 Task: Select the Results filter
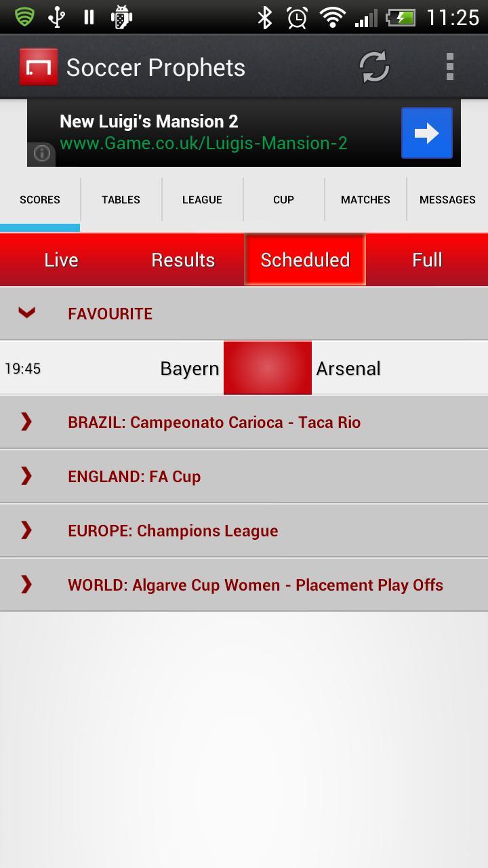183,260
